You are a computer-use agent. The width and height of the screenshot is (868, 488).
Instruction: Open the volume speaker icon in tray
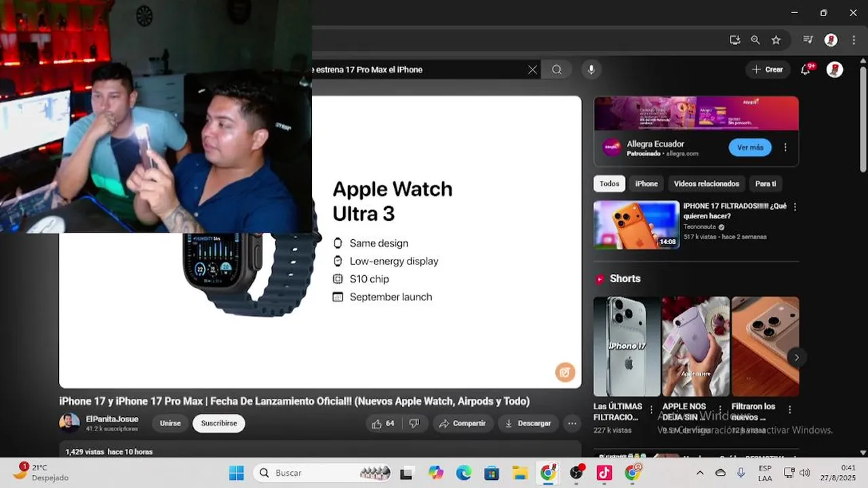[x=805, y=472]
